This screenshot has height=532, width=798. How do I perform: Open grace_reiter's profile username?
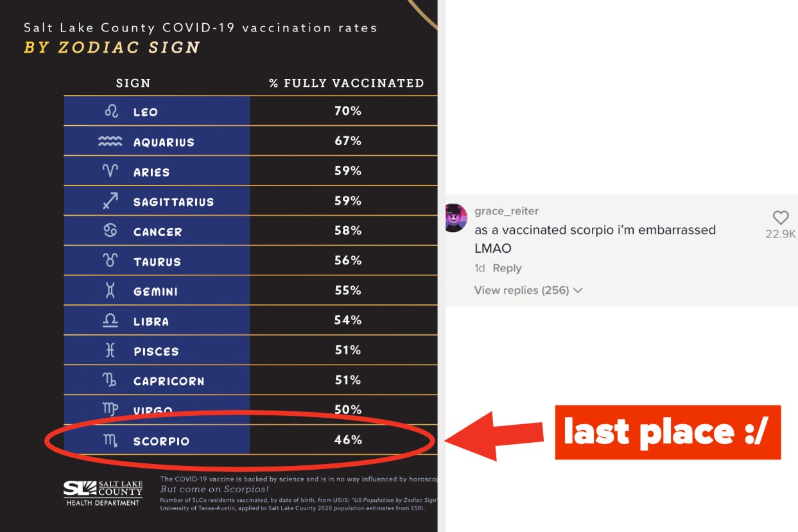[x=507, y=211]
